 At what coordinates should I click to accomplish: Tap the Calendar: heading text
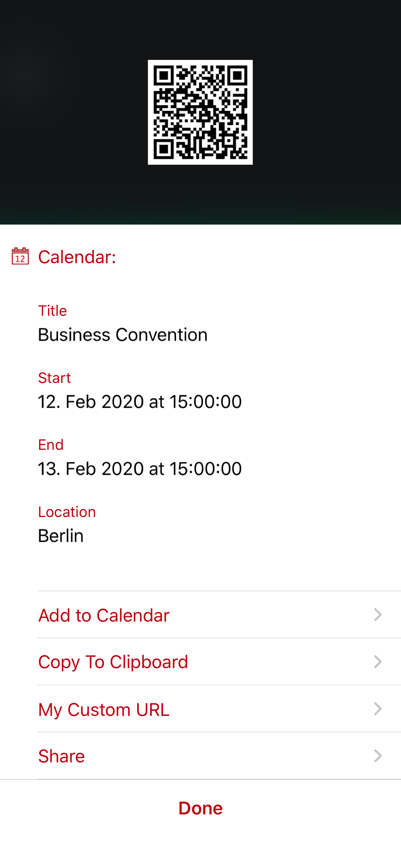(77, 257)
